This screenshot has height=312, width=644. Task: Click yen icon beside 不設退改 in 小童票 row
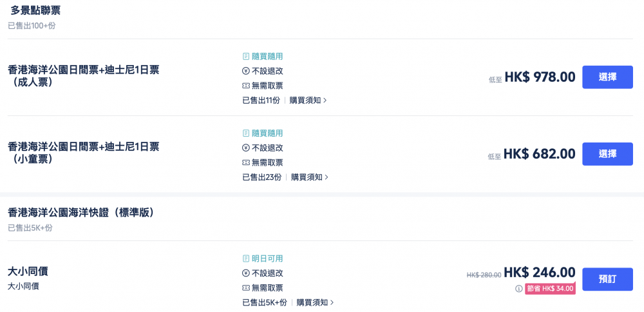(x=246, y=148)
